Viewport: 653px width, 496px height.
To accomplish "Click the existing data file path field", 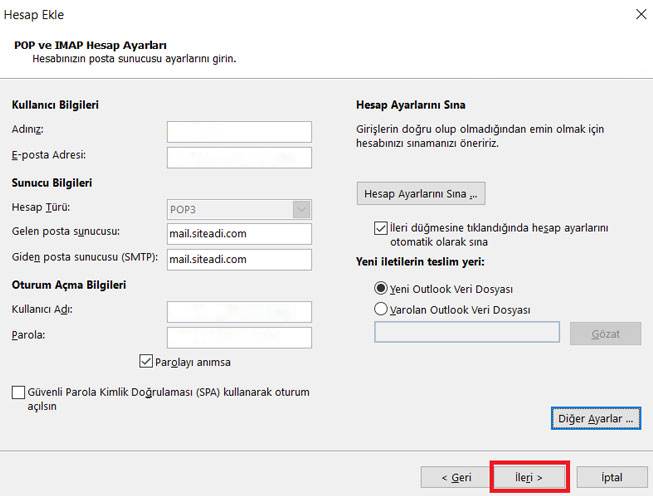I will pyautogui.click(x=466, y=333).
